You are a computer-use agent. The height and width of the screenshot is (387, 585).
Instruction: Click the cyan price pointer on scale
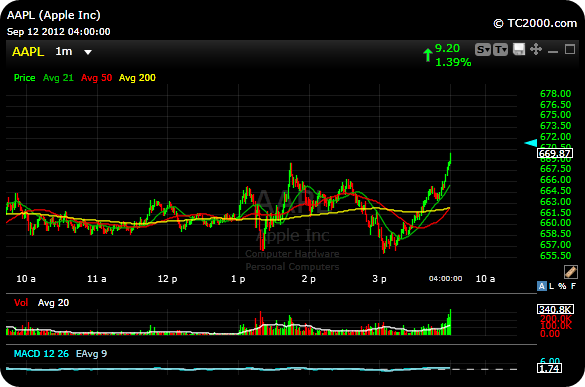531,143
